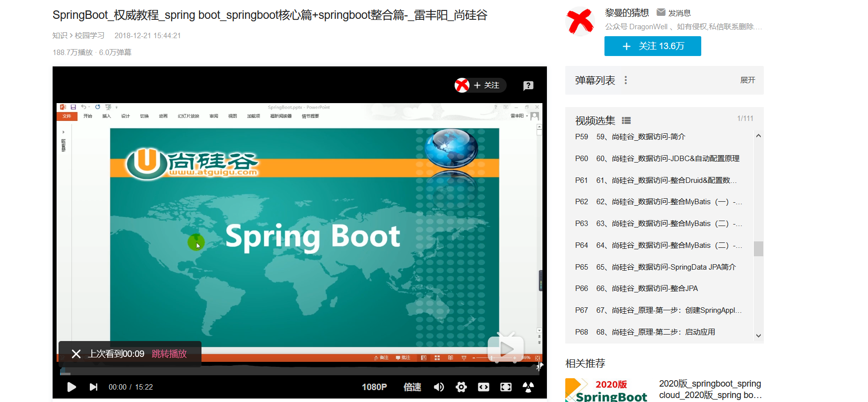Open the player volume control

[x=439, y=387]
